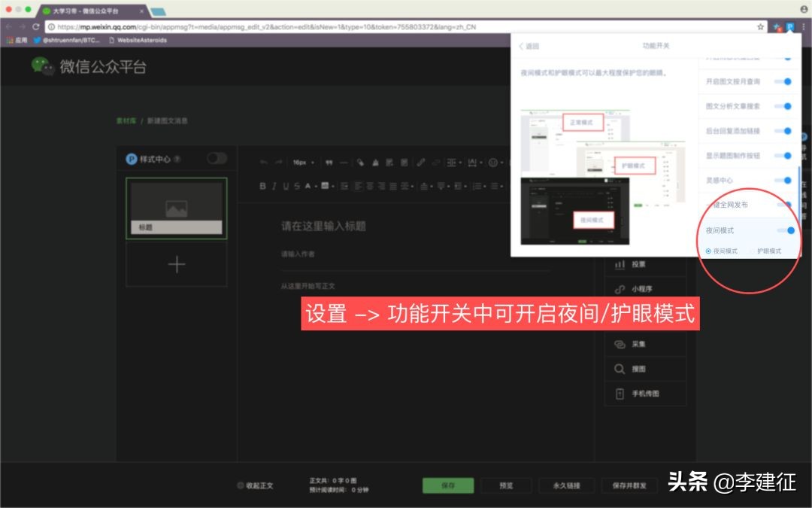The image size is (812, 508).
Task: Insert a hyperlink using the link icon
Action: (x=420, y=162)
